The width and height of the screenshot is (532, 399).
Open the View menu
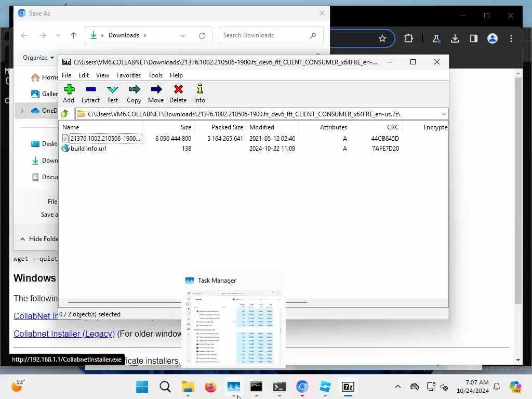click(102, 75)
